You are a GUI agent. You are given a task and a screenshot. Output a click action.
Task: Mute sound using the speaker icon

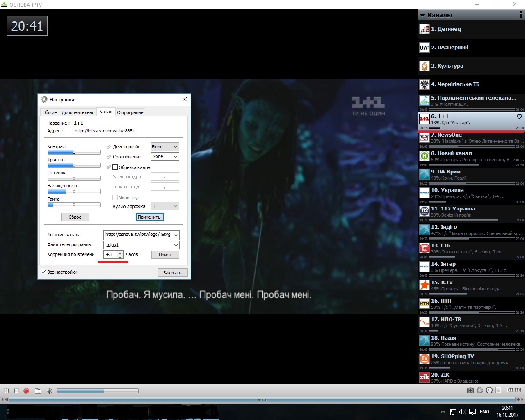49,391
